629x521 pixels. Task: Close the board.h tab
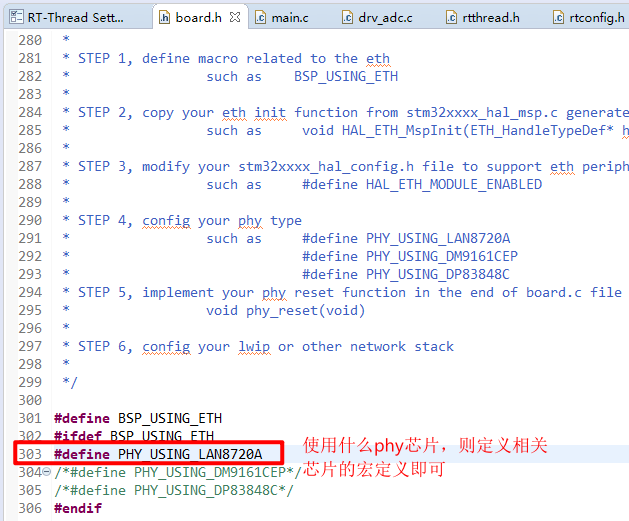[x=235, y=17]
